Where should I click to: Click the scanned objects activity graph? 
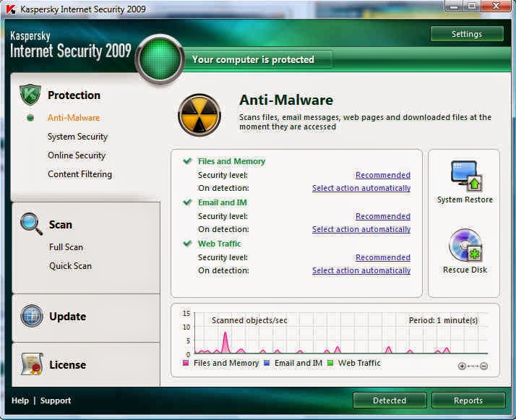click(341, 333)
